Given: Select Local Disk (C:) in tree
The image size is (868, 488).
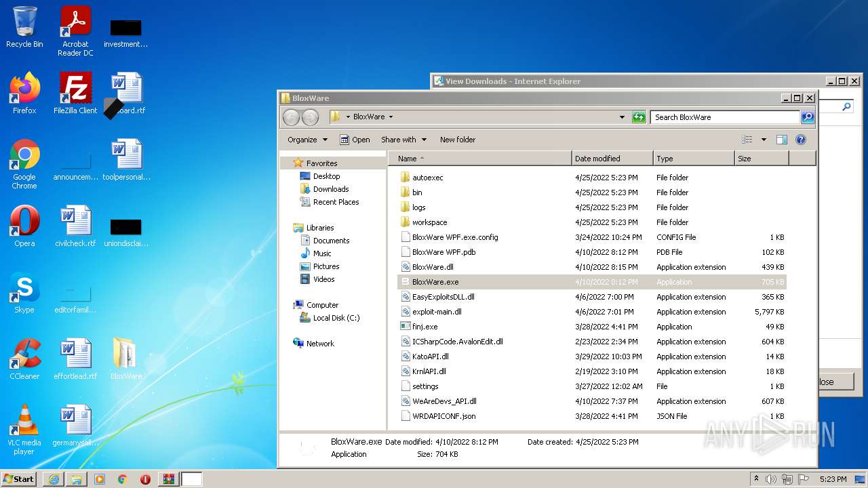Looking at the screenshot, I should pos(336,318).
